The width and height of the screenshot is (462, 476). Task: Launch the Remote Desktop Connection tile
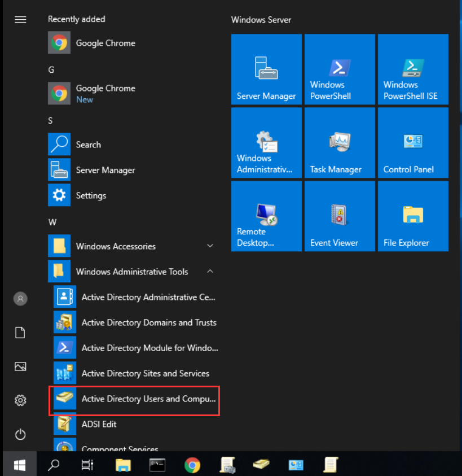click(x=266, y=216)
